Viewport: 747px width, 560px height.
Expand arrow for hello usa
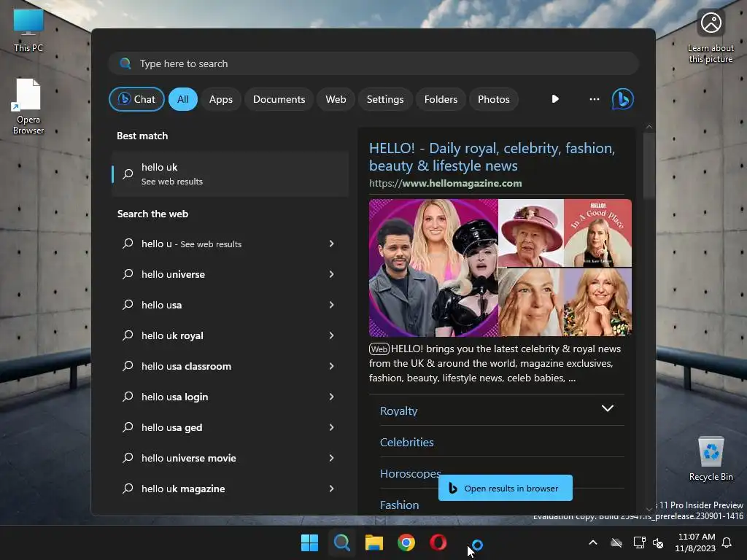point(331,305)
